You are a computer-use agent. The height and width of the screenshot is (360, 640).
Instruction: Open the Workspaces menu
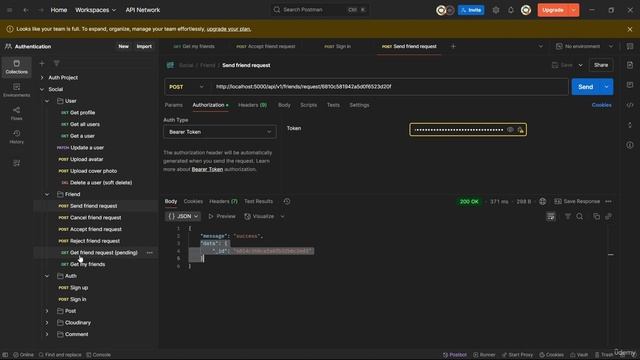tap(96, 10)
